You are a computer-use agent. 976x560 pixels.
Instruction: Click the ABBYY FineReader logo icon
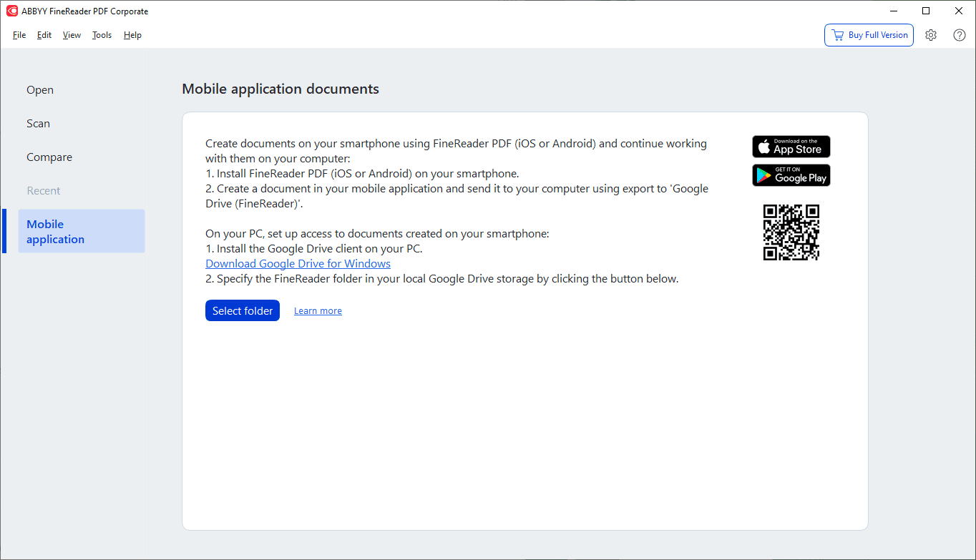(x=11, y=11)
